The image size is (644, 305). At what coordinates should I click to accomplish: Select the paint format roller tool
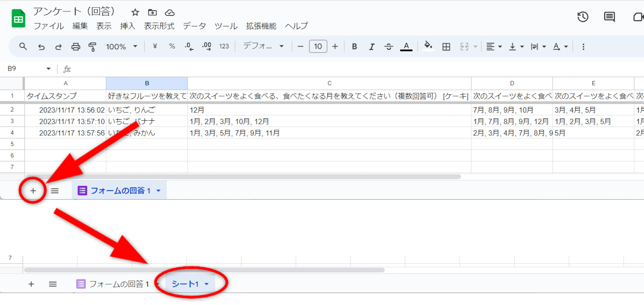click(x=92, y=47)
